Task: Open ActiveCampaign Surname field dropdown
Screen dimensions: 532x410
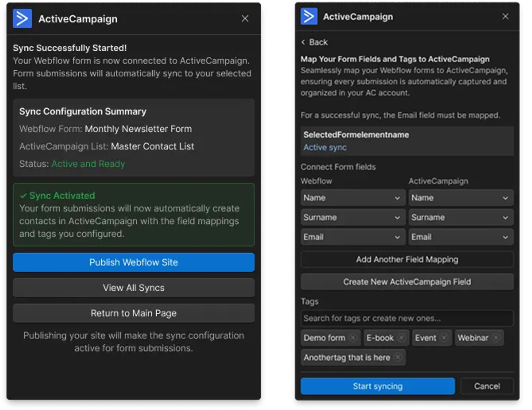Action: (x=461, y=218)
